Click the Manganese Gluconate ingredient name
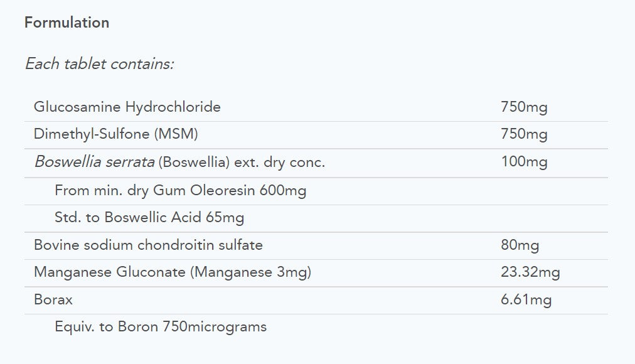635x364 pixels. 110,272
